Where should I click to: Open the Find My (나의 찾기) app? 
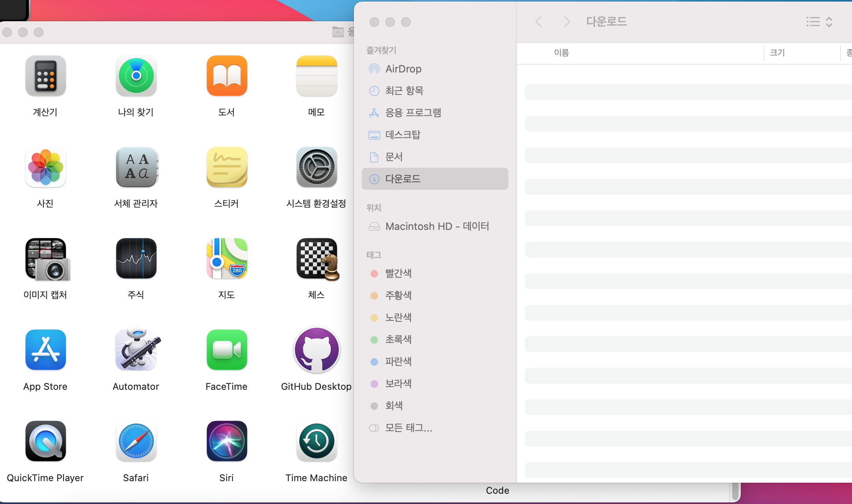tap(136, 76)
